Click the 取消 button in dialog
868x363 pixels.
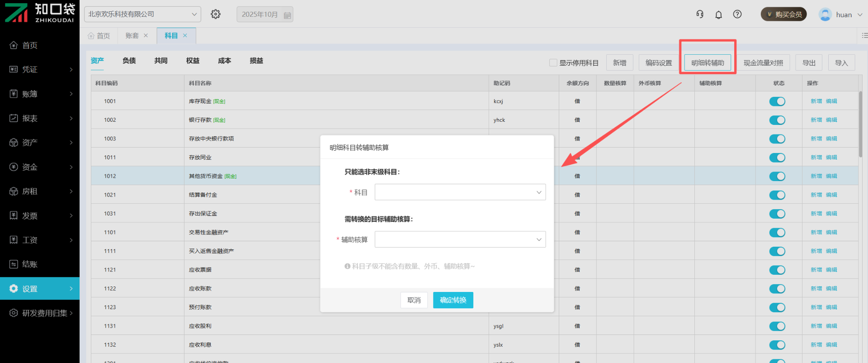tap(414, 300)
